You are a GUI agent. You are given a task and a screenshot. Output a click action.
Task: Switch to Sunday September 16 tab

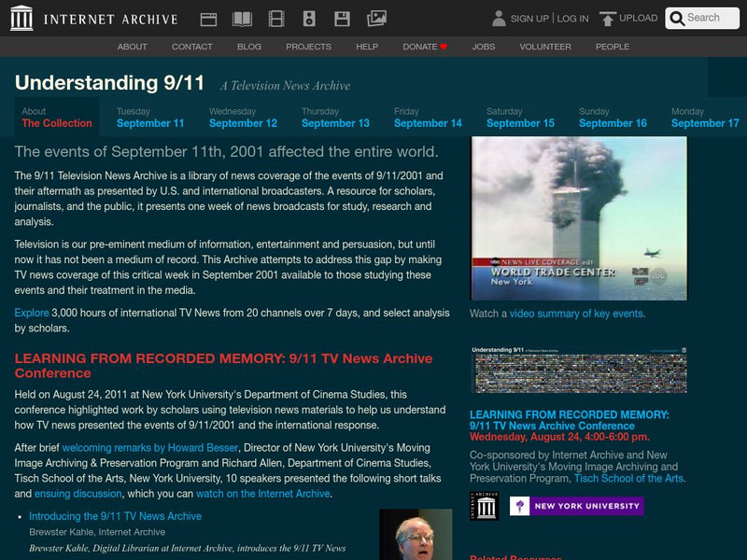point(613,118)
